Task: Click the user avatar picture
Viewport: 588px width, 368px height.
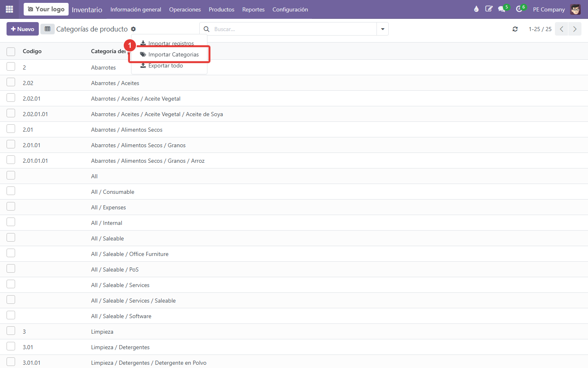Action: [x=575, y=9]
